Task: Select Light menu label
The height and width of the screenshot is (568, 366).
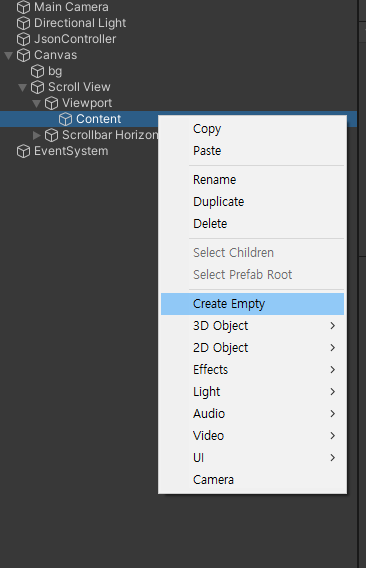Action: 207,392
